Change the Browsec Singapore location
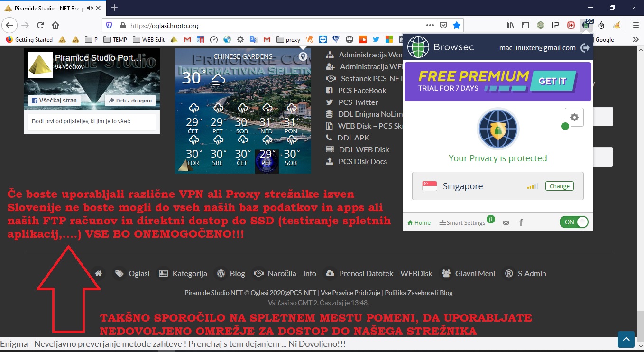 click(x=560, y=186)
